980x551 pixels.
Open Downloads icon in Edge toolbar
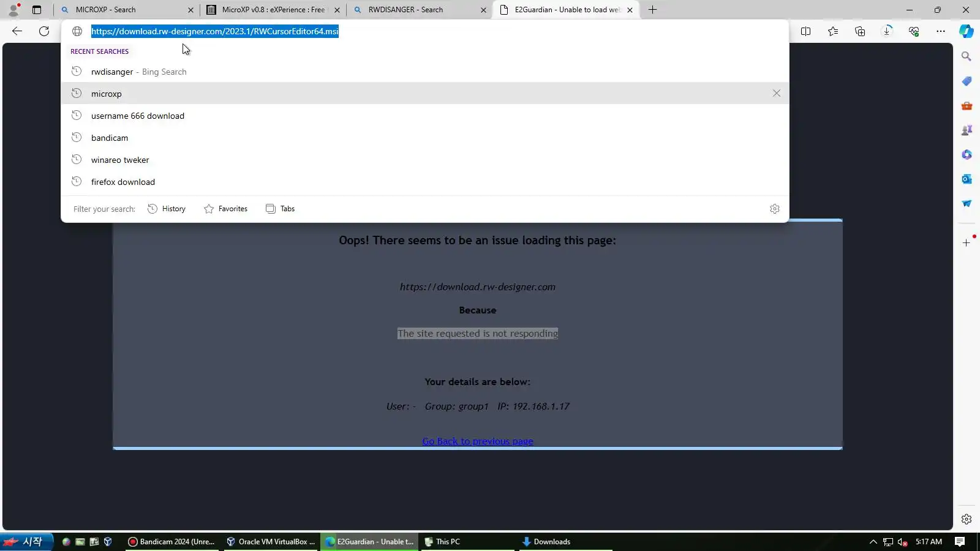click(x=887, y=31)
